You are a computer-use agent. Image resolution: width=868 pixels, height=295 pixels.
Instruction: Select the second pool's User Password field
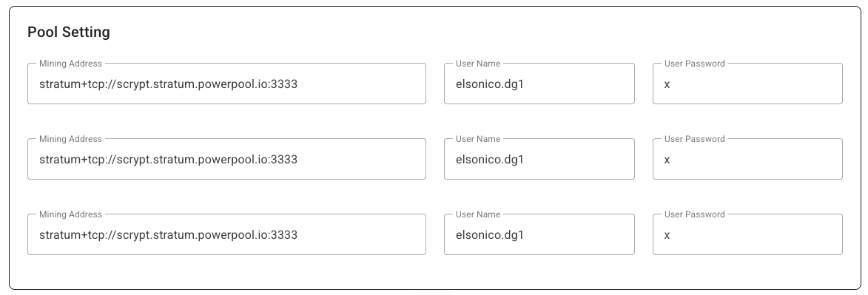[747, 159]
